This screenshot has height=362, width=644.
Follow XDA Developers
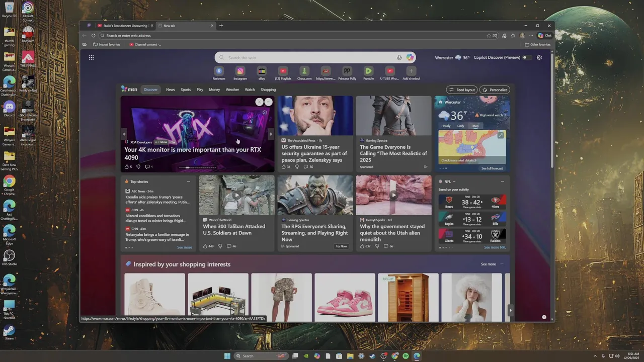(x=161, y=142)
